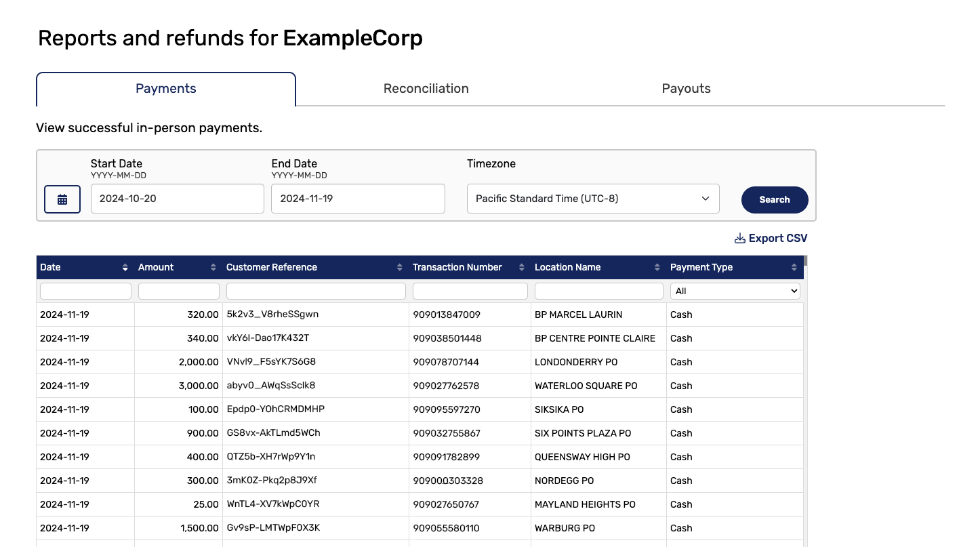Sort by Customer Reference column
Screen dimensions: 980x547
click(x=399, y=267)
